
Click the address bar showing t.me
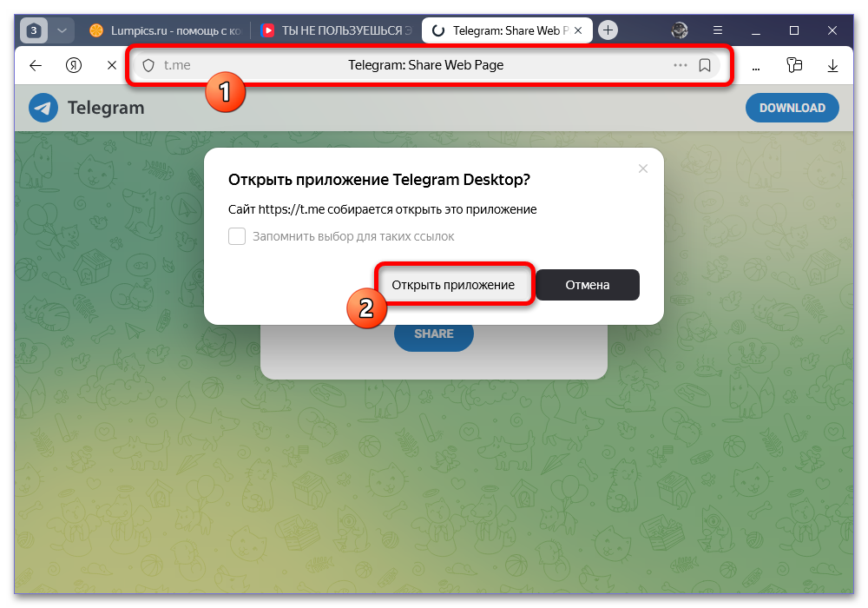click(x=425, y=65)
